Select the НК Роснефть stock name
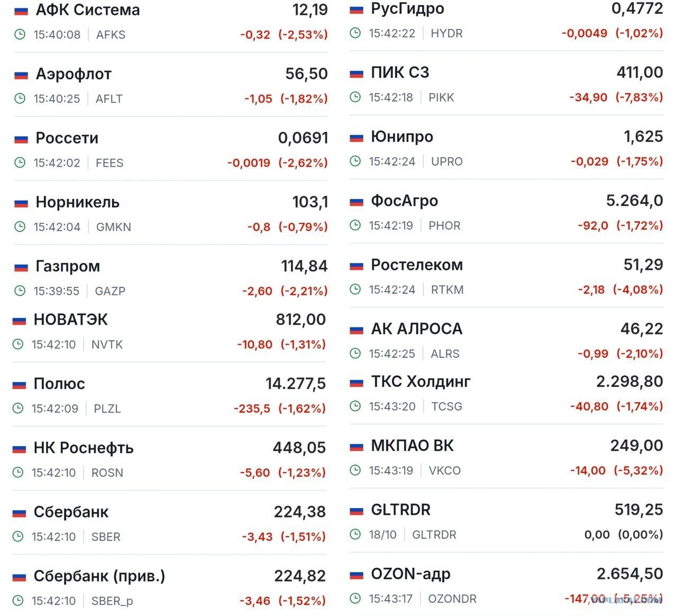 point(84,448)
